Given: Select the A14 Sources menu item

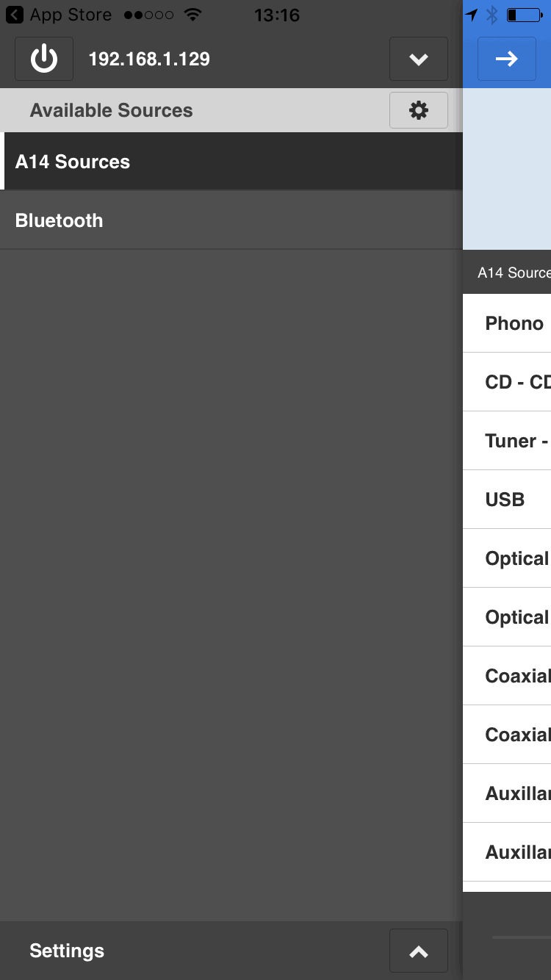Looking at the screenshot, I should 231,162.
